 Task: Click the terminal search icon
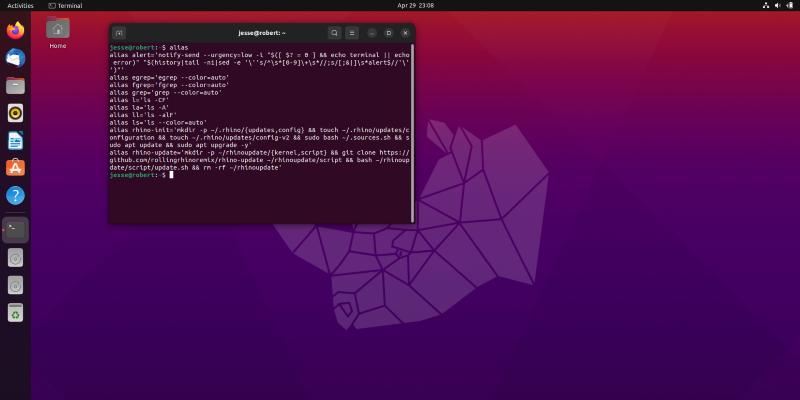pyautogui.click(x=335, y=33)
